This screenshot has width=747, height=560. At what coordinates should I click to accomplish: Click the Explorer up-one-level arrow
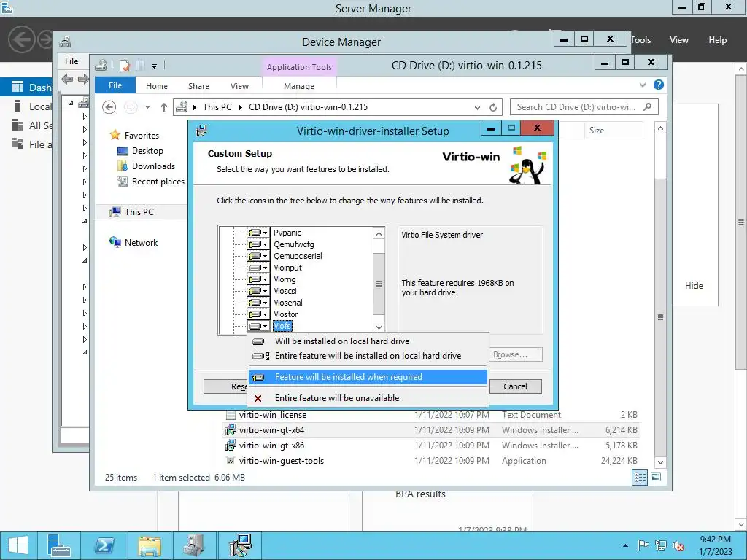(164, 107)
